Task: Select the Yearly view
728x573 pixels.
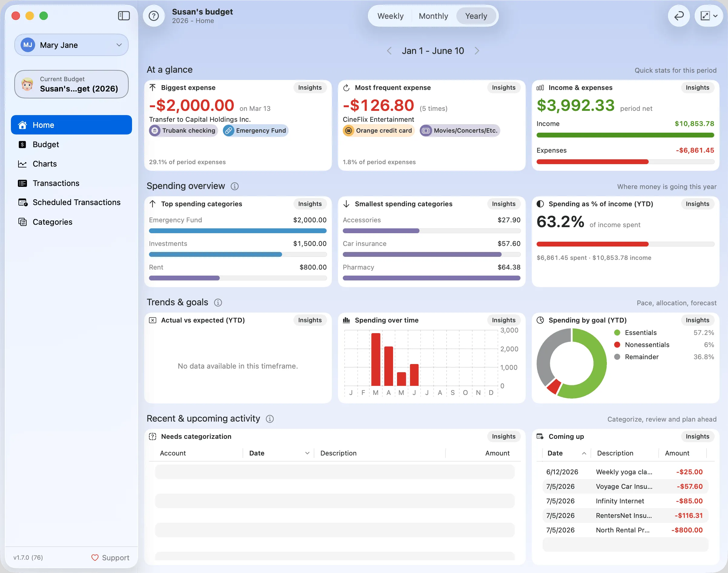Action: click(476, 16)
